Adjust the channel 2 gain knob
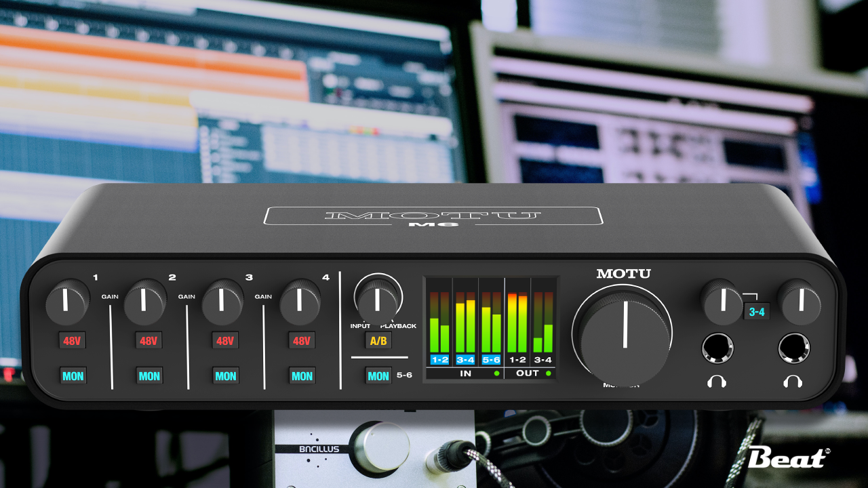The image size is (868, 488). [145, 301]
